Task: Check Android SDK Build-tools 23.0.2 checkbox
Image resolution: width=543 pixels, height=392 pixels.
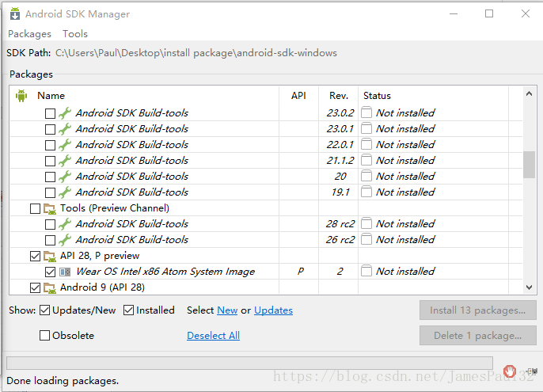Action: 50,113
